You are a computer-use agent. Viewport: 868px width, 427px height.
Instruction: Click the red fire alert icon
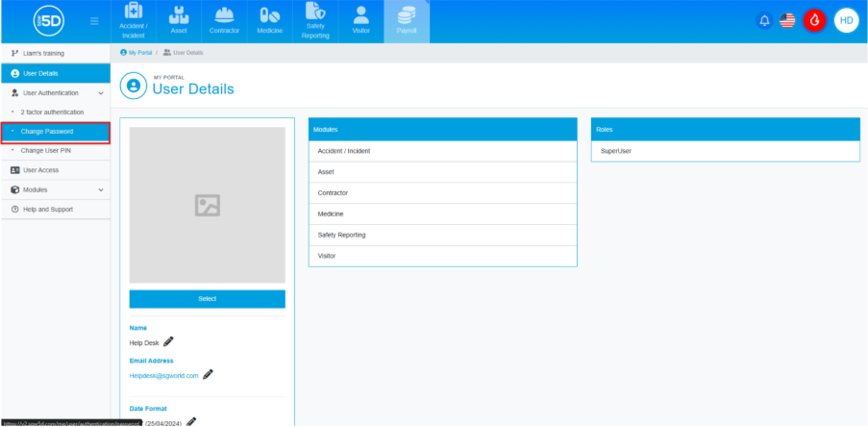point(814,21)
